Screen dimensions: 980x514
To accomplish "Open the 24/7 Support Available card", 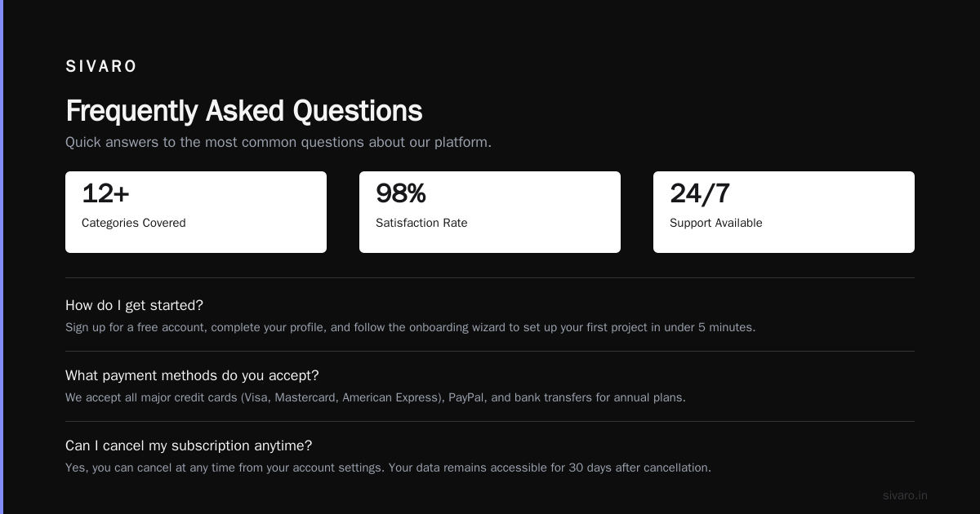I will [x=784, y=212].
